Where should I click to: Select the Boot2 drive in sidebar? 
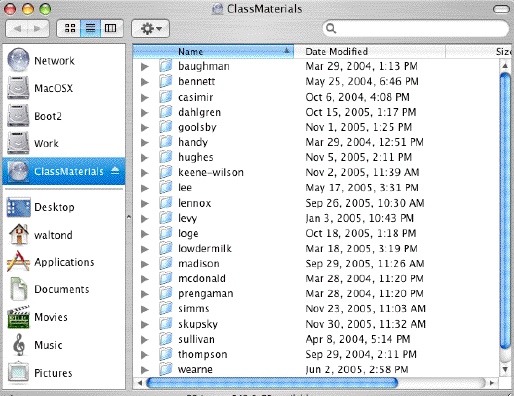[x=63, y=116]
